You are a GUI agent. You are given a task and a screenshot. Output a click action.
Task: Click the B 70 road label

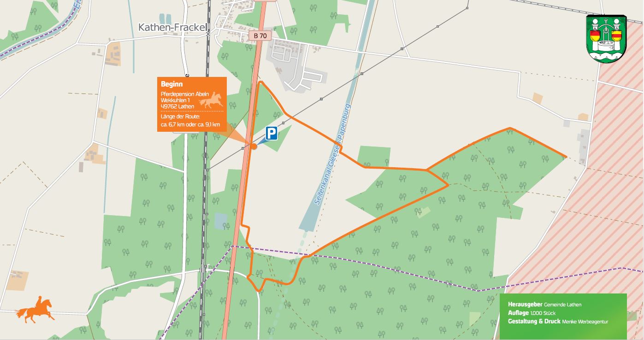pyautogui.click(x=260, y=35)
